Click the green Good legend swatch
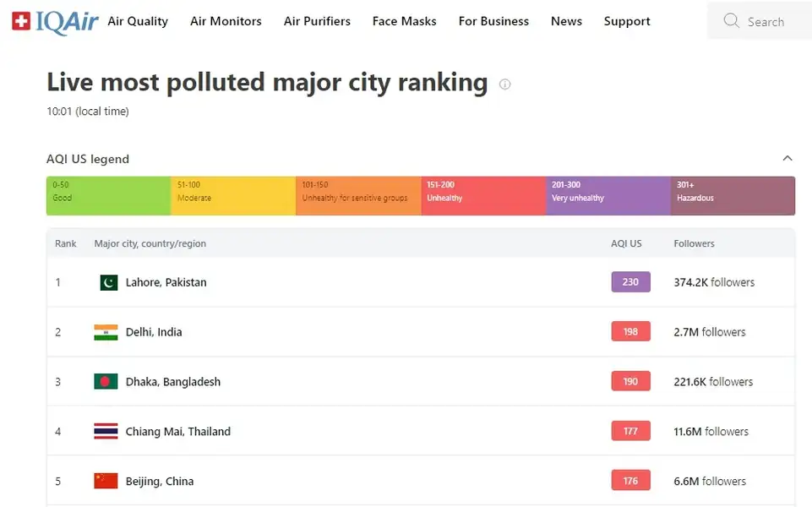 [108, 195]
